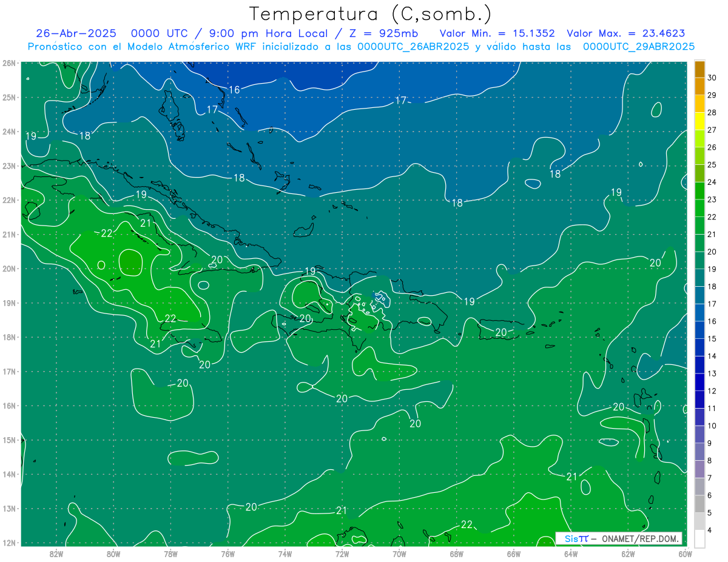Click the "15N" latitude axis label
This screenshot has width=728, height=562.
click(x=8, y=440)
